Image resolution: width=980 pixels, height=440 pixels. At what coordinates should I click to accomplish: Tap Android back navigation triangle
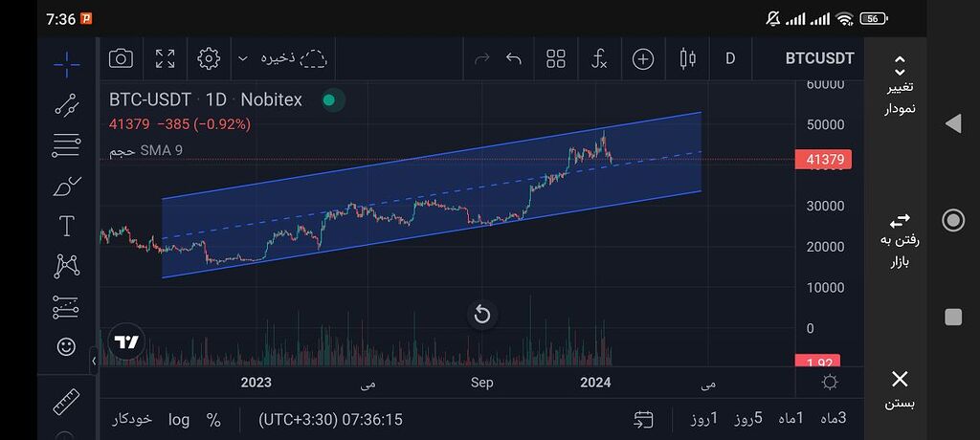[x=953, y=123]
